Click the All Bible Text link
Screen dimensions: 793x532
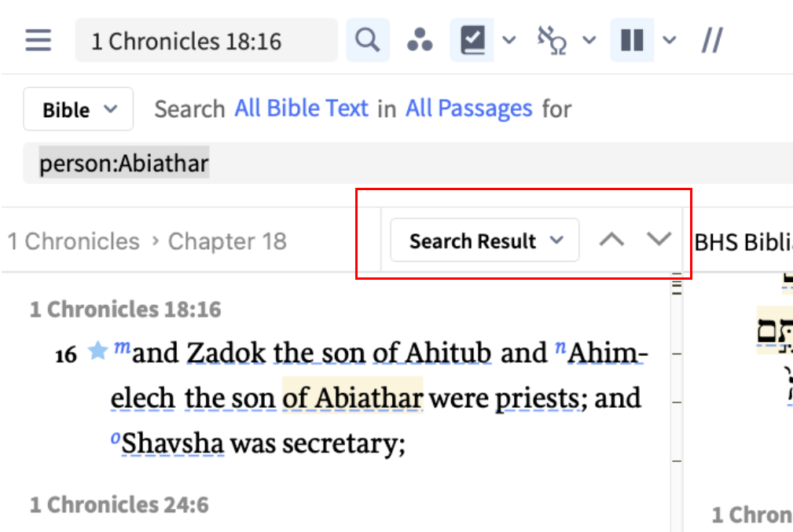(301, 108)
